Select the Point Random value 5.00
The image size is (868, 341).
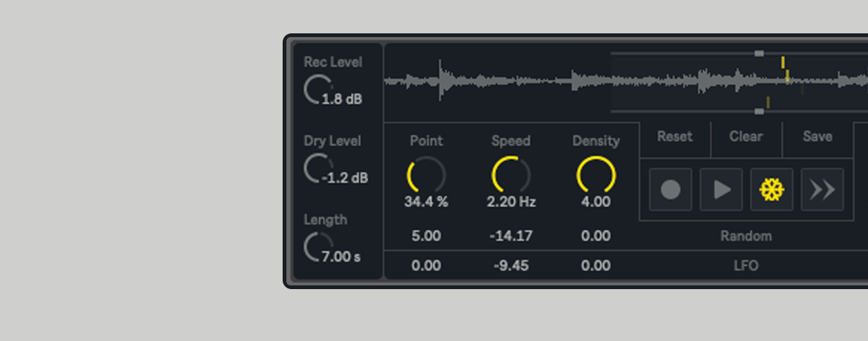point(426,236)
